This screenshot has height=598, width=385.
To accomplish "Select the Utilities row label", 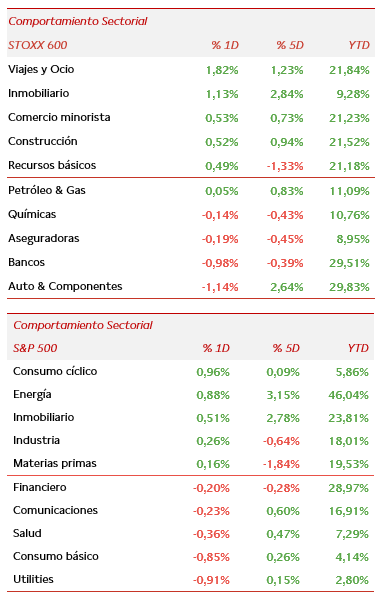I will [x=33, y=579].
